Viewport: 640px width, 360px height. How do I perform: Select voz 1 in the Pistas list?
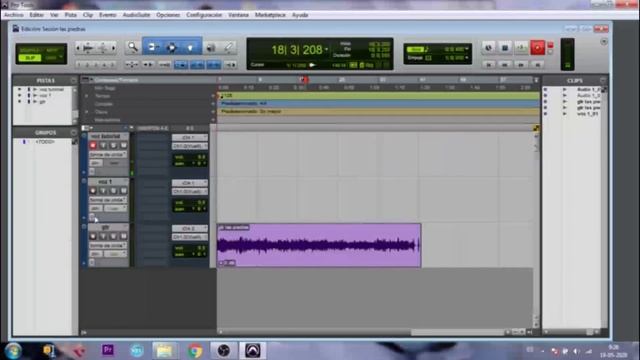45,96
